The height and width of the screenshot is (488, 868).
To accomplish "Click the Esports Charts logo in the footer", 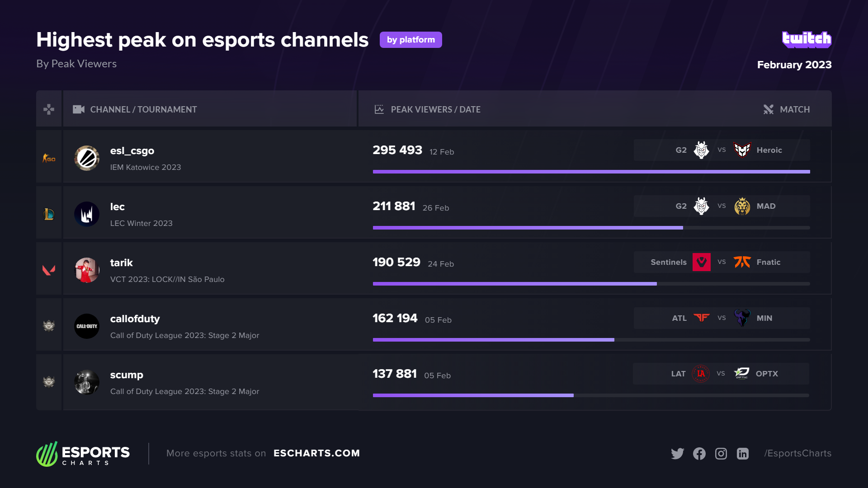I will click(83, 454).
